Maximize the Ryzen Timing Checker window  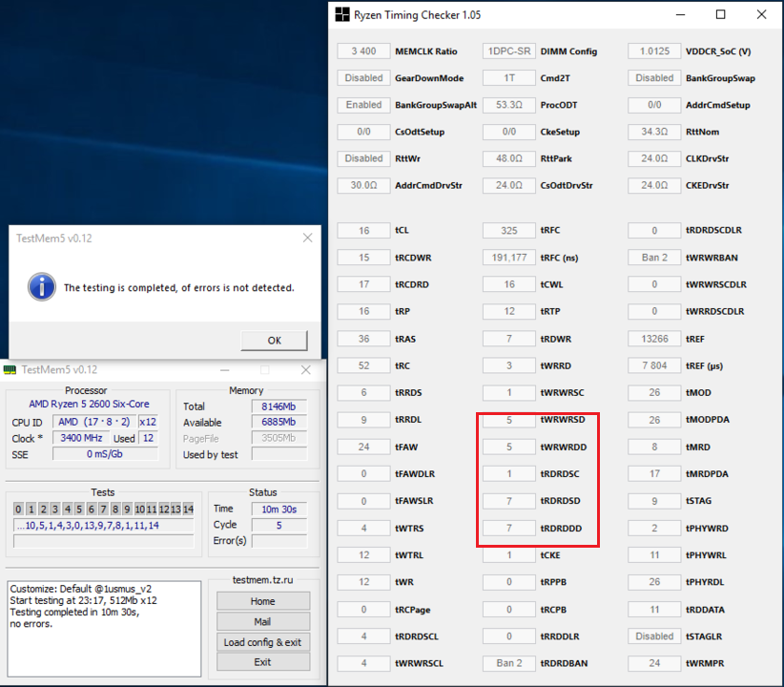pyautogui.click(x=720, y=14)
